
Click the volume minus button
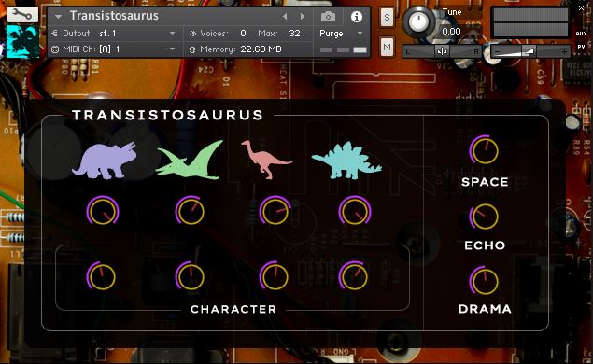(x=498, y=51)
